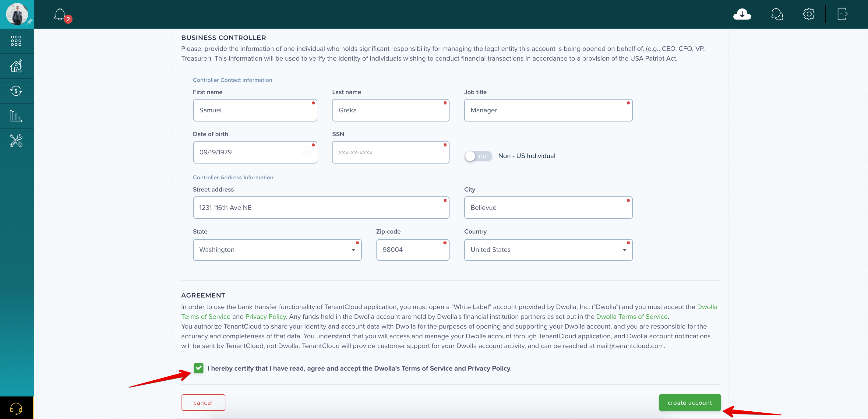868x419 pixels.
Task: Open the Dwolla Terms of Service link before the period
Action: tap(631, 317)
